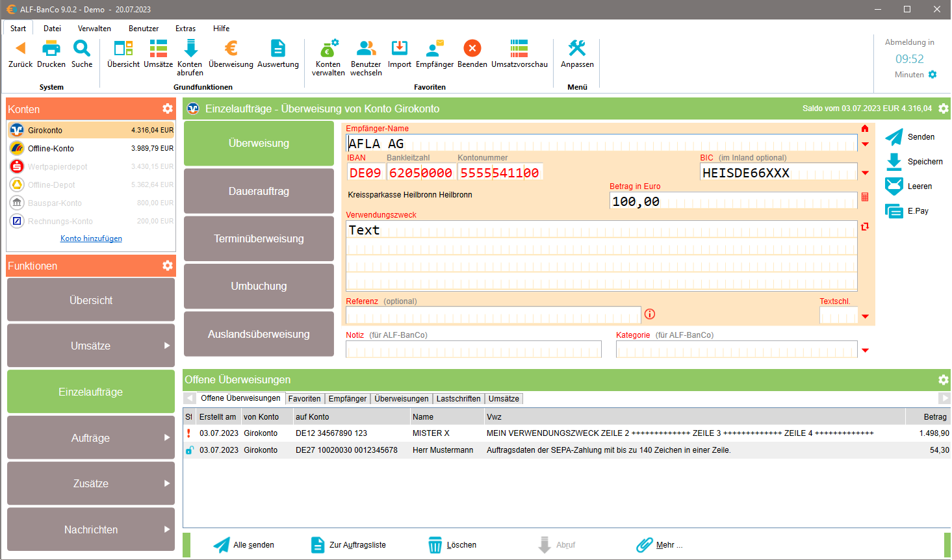This screenshot has width=952, height=560.
Task: Select the MISTER X transfer row
Action: coord(567,433)
